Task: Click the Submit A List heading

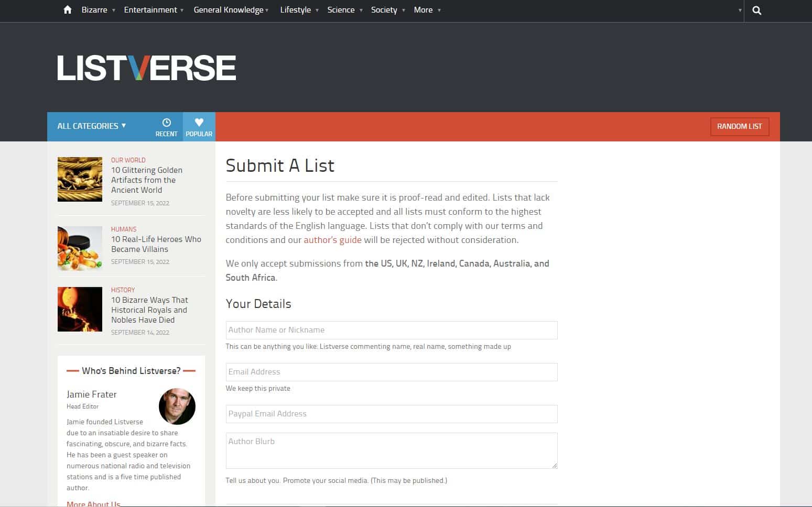Action: coord(280,166)
